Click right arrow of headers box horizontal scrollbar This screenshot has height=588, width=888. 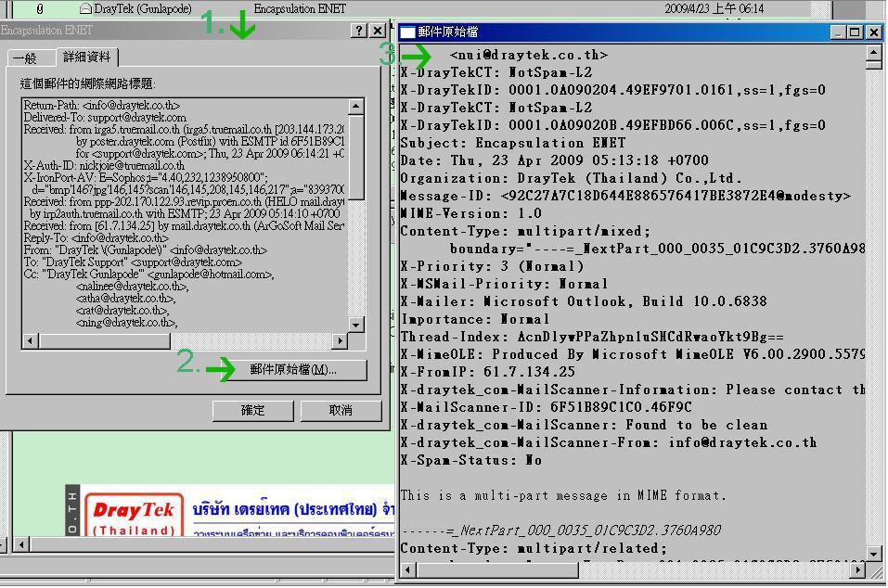click(x=340, y=340)
